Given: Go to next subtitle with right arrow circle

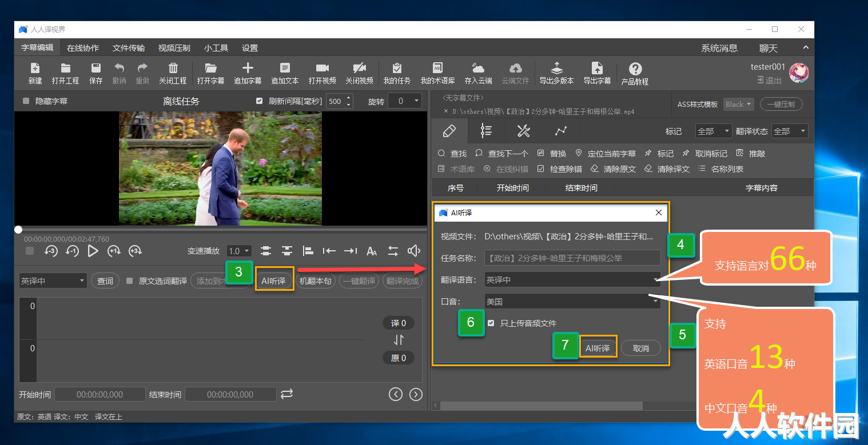Looking at the screenshot, I should pyautogui.click(x=416, y=394).
